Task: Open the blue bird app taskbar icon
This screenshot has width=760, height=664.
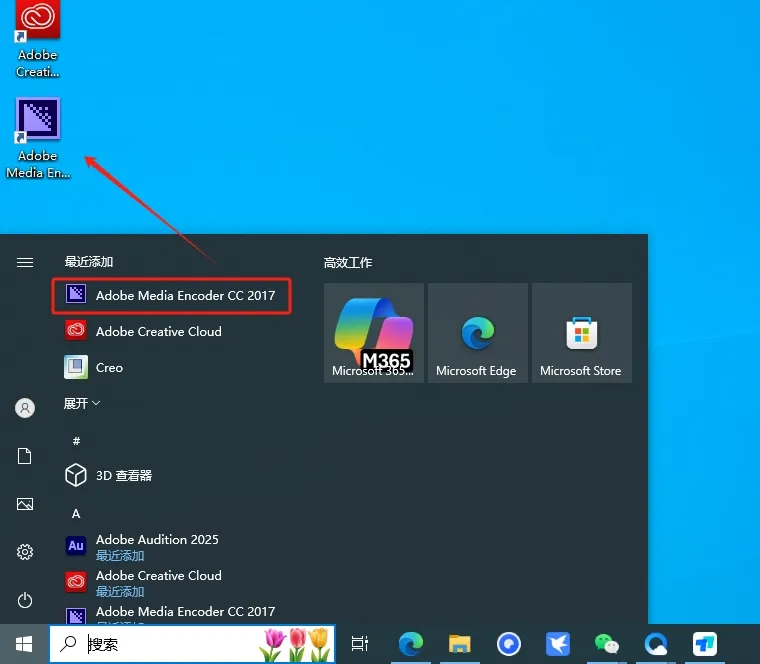Action: pyautogui.click(x=557, y=644)
